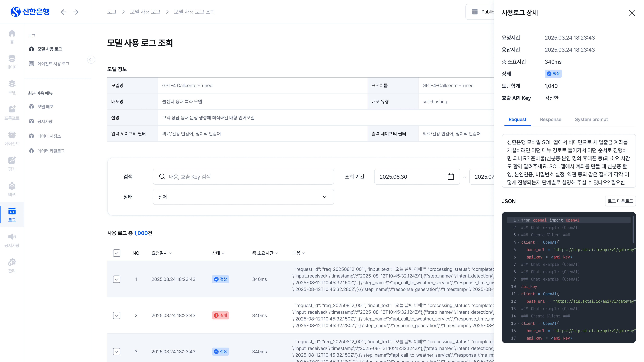Open the 상태 전체 dropdown
The width and height of the screenshot is (644, 362).
[243, 197]
